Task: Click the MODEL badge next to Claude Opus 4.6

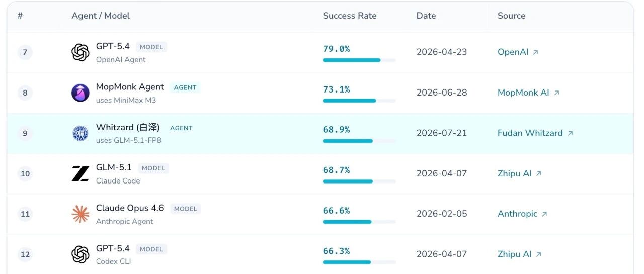Action: 186,209
